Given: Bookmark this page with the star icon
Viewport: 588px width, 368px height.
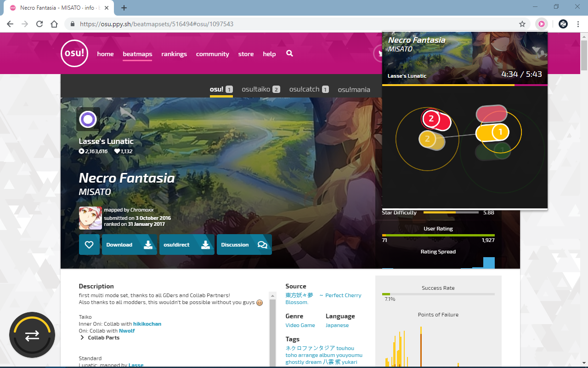Looking at the screenshot, I should pos(522,24).
